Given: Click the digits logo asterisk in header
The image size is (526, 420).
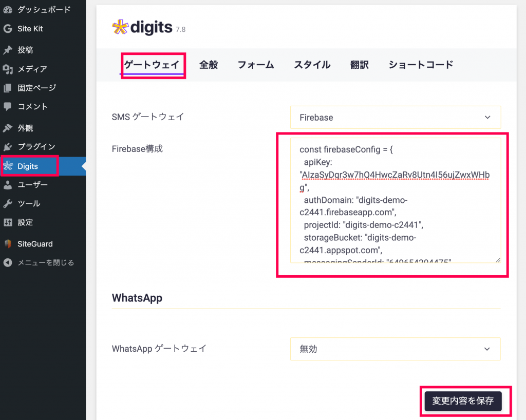Looking at the screenshot, I should [120, 27].
